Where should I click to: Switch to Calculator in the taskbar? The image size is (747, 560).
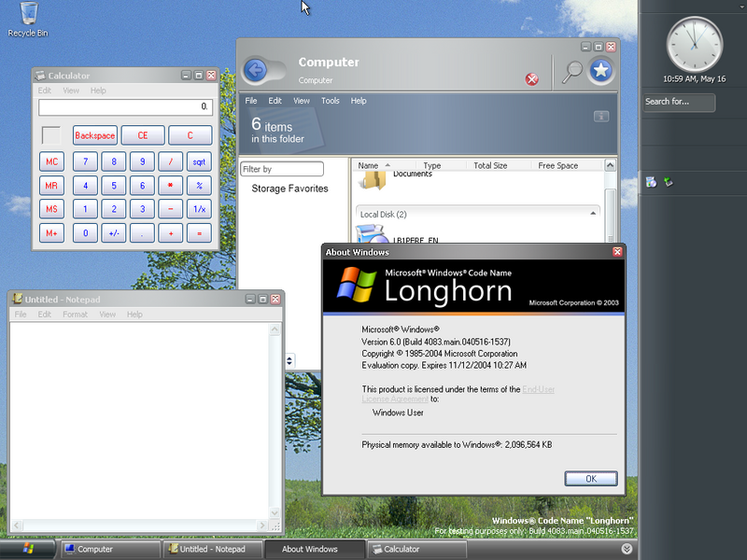coord(417,549)
